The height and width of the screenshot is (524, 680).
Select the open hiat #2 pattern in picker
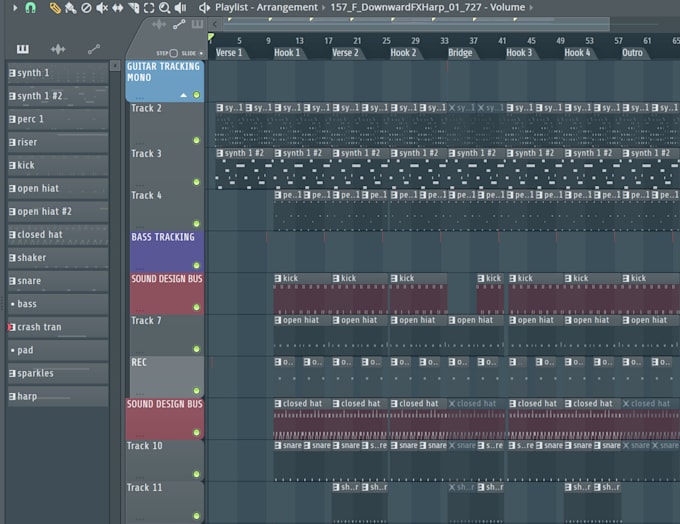(x=58, y=212)
